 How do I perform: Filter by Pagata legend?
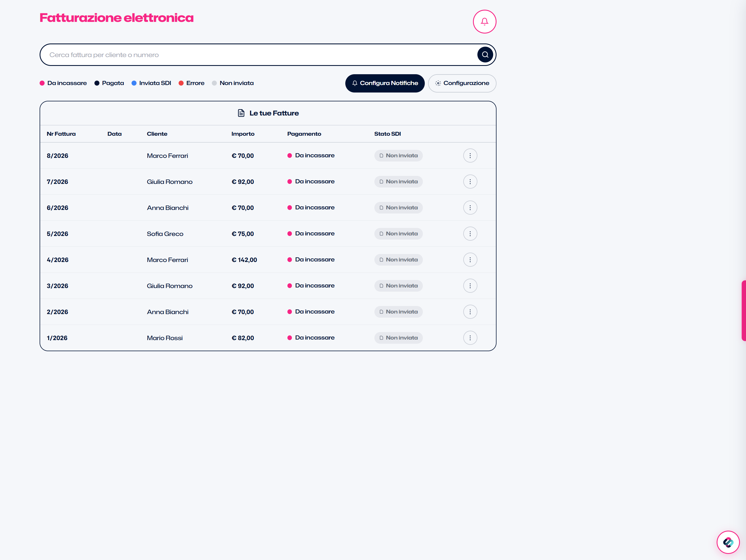(x=109, y=83)
